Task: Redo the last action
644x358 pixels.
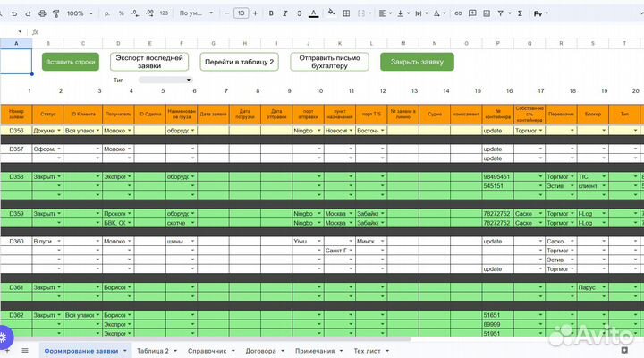Action: point(28,13)
